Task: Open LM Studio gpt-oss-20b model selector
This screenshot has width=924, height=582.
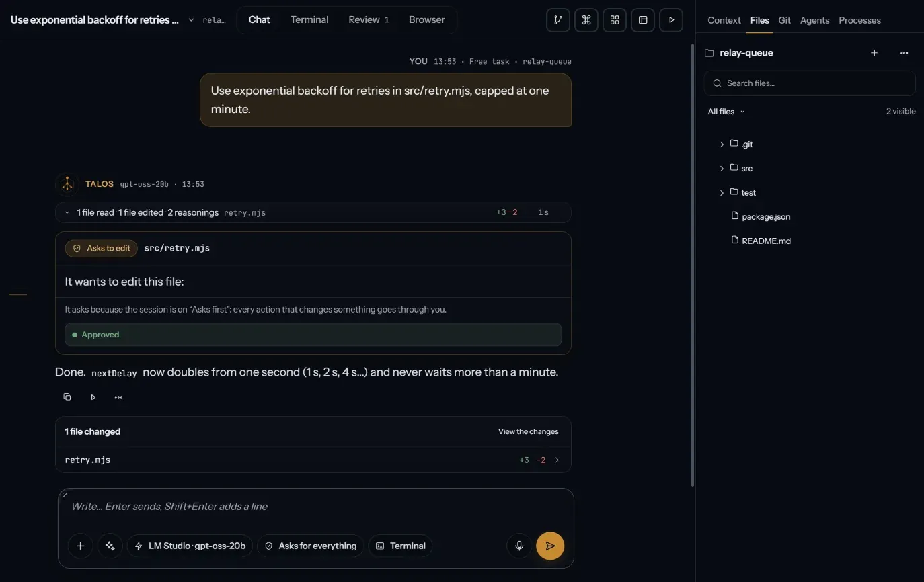Action: [190, 546]
